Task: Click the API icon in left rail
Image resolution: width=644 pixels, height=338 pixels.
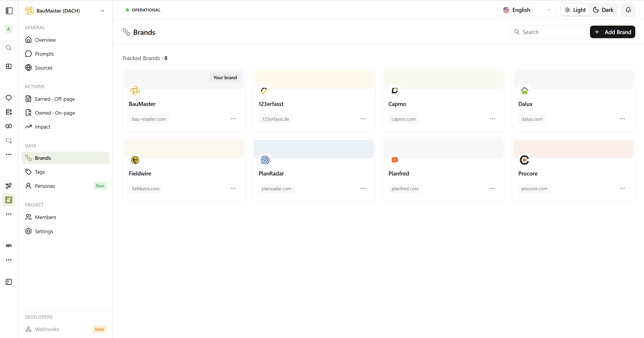Action: point(9,246)
